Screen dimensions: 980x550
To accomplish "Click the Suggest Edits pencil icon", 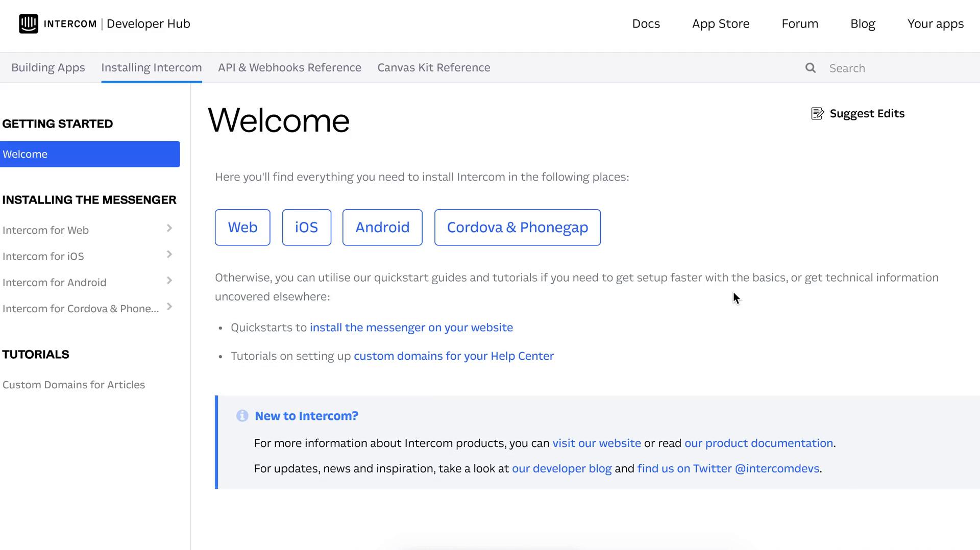I will pyautogui.click(x=817, y=113).
